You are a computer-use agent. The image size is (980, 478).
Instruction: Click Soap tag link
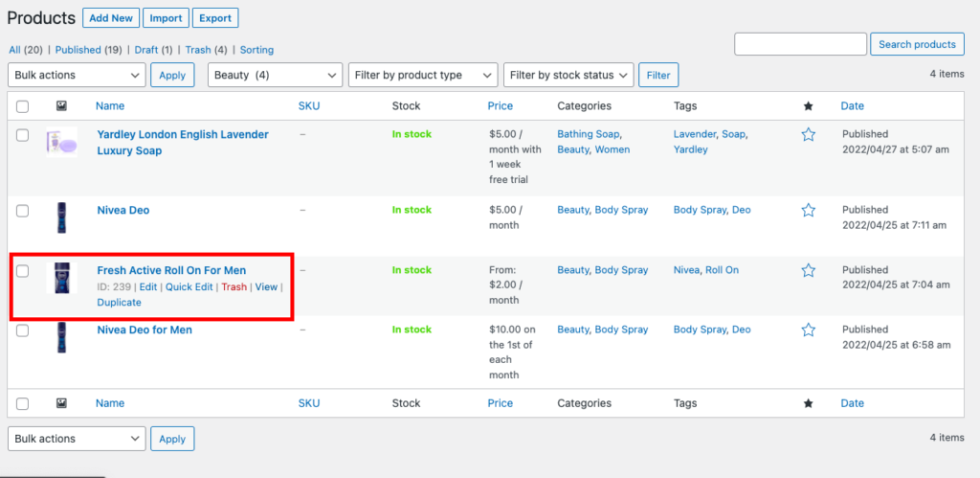pyautogui.click(x=734, y=134)
